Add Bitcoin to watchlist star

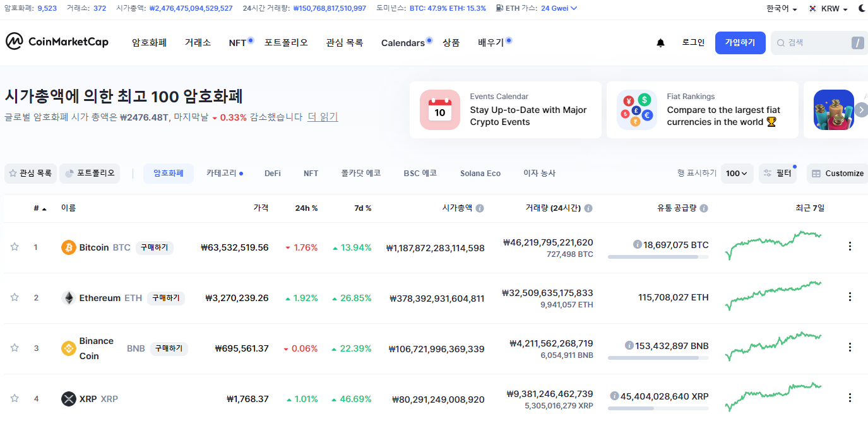click(15, 247)
